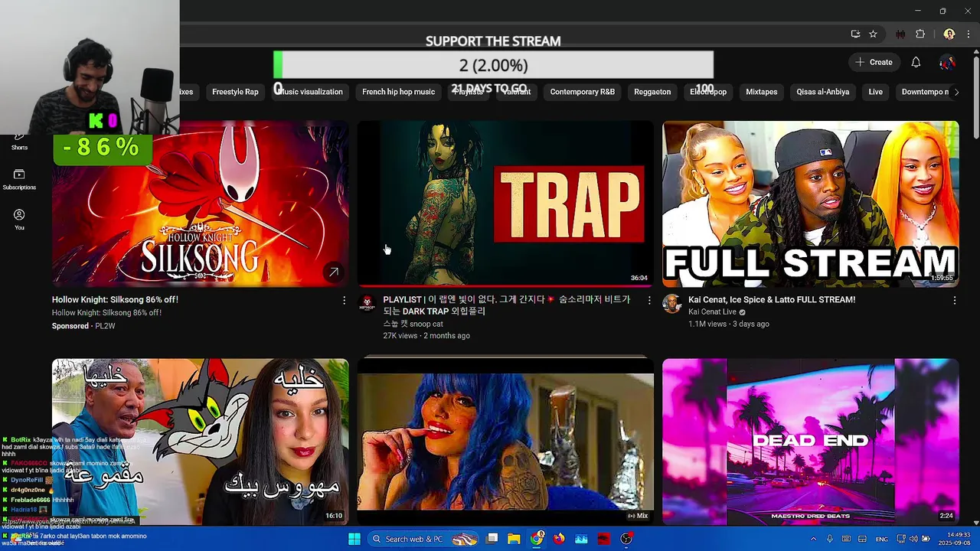Open options menu for Hollow Knight Silksong ad

[x=344, y=301]
